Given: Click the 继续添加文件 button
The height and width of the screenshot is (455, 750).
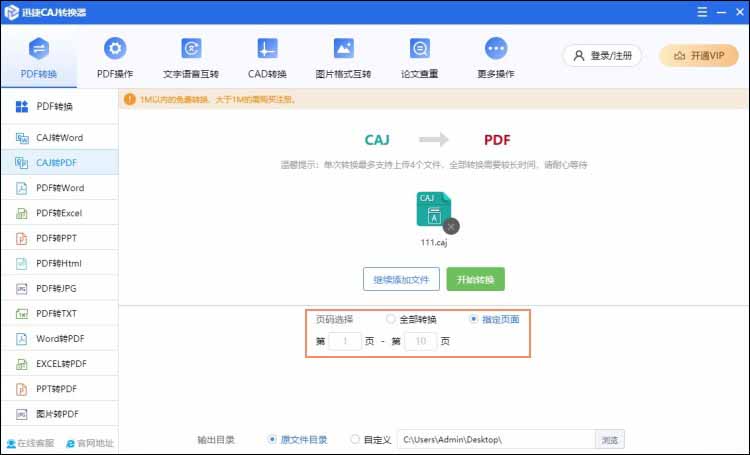Looking at the screenshot, I should (401, 279).
